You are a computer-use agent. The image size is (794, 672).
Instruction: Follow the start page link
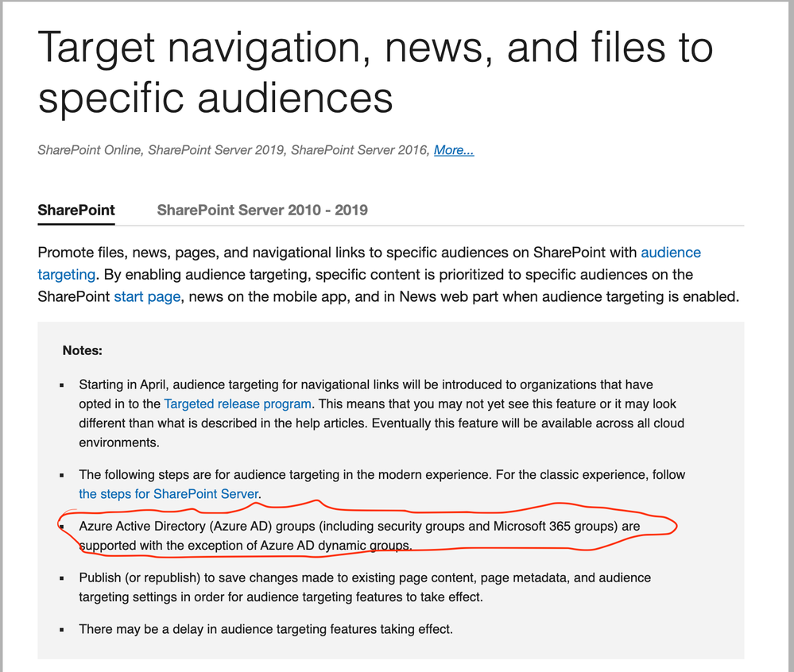147,296
